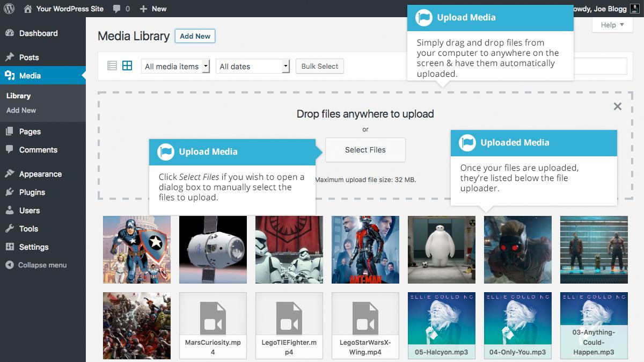
Task: Select the 05-Halcyon.mp3 audio item
Action: point(442,326)
